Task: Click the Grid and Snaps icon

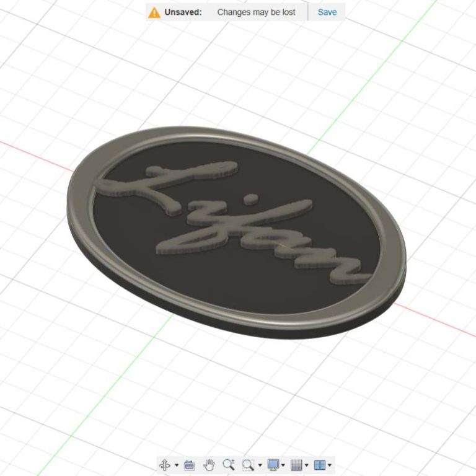Action: (x=296, y=464)
